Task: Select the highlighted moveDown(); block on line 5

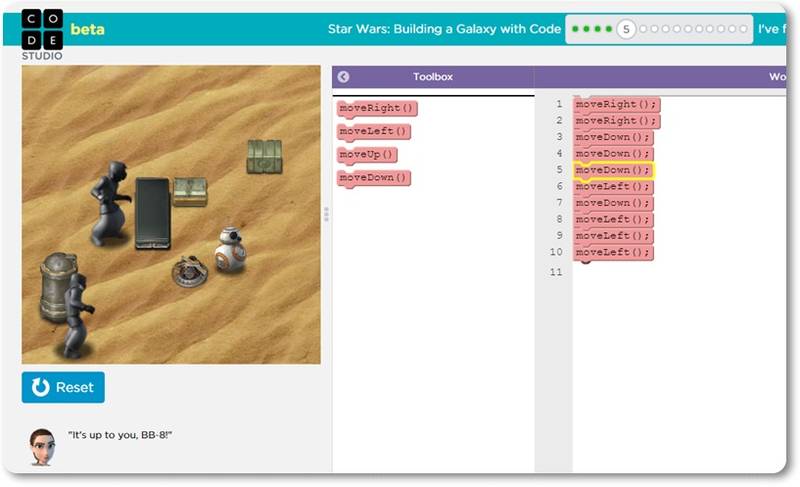Action: 613,170
